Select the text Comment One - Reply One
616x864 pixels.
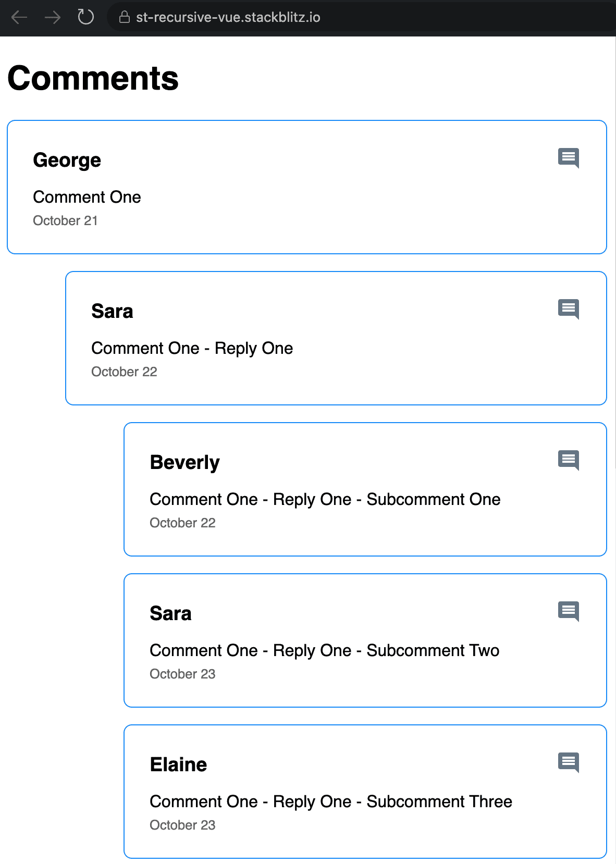click(x=192, y=348)
